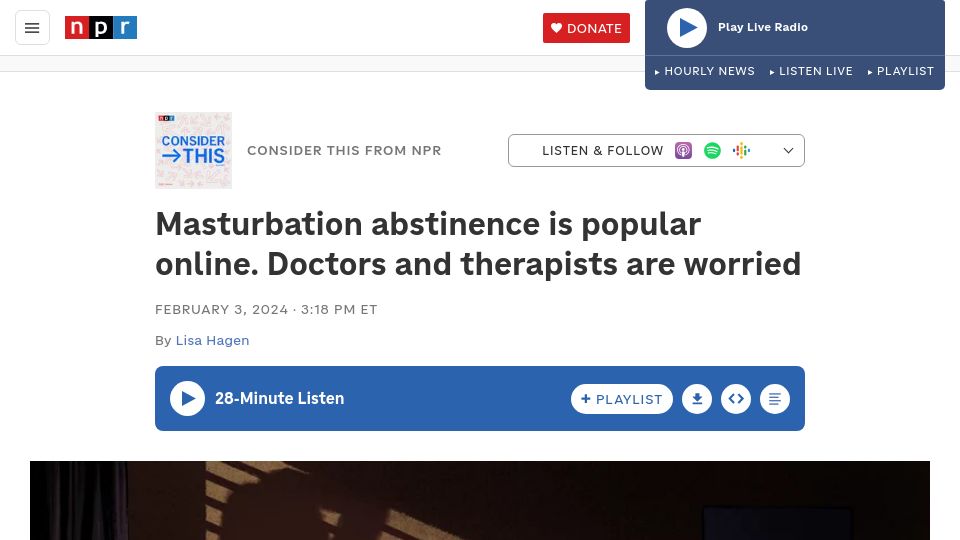
Task: Open the Playlist link in radio panel
Action: click(x=901, y=71)
